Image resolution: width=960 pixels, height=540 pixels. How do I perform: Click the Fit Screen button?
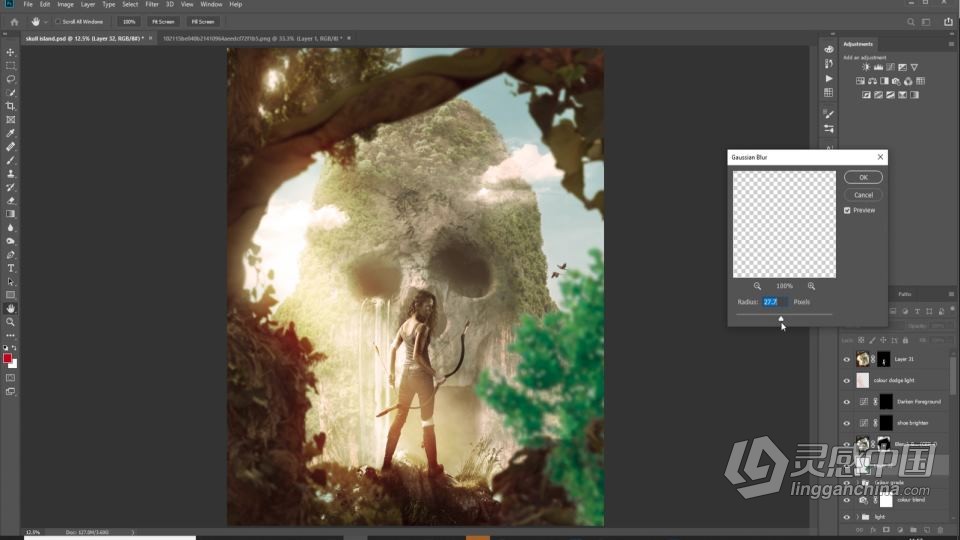click(163, 21)
